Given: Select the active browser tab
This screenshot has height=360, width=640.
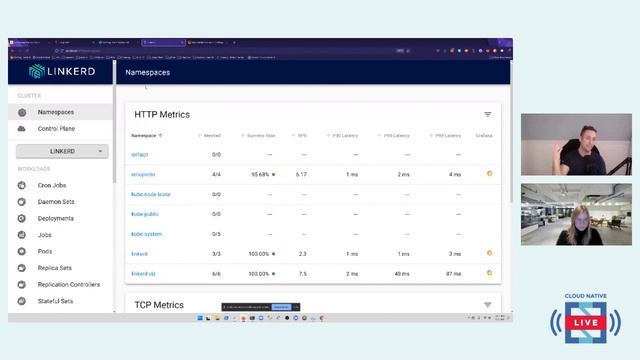Looking at the screenshot, I should pyautogui.click(x=163, y=42).
